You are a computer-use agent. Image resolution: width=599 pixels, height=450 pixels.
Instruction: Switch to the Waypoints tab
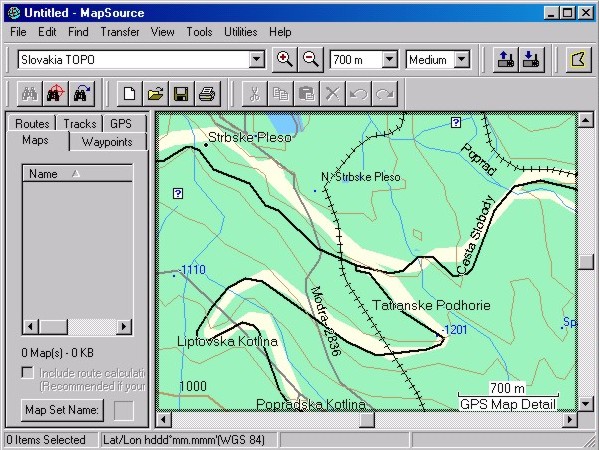[x=107, y=142]
